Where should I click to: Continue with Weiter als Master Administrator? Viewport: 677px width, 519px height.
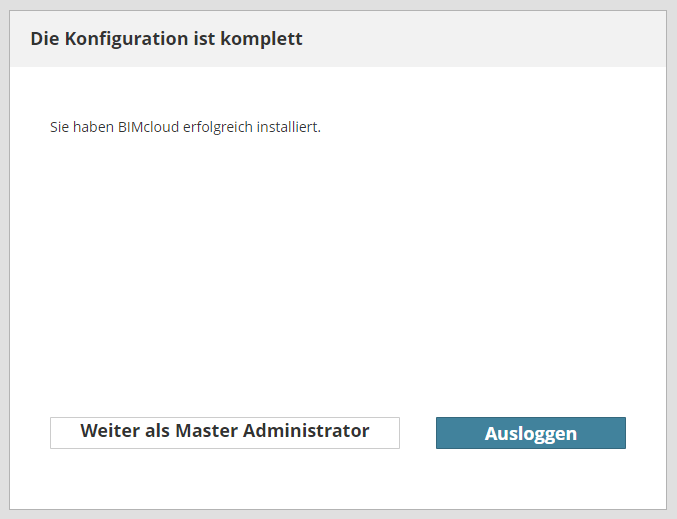click(x=224, y=432)
